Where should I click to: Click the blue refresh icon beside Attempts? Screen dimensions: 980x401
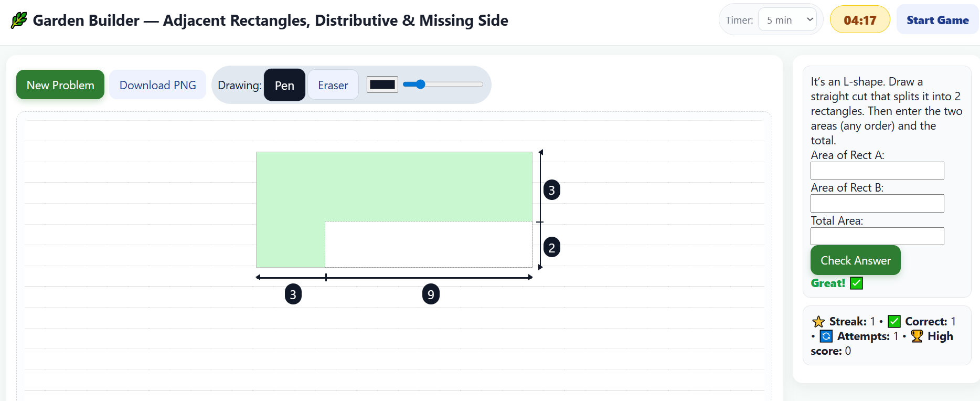coord(826,336)
